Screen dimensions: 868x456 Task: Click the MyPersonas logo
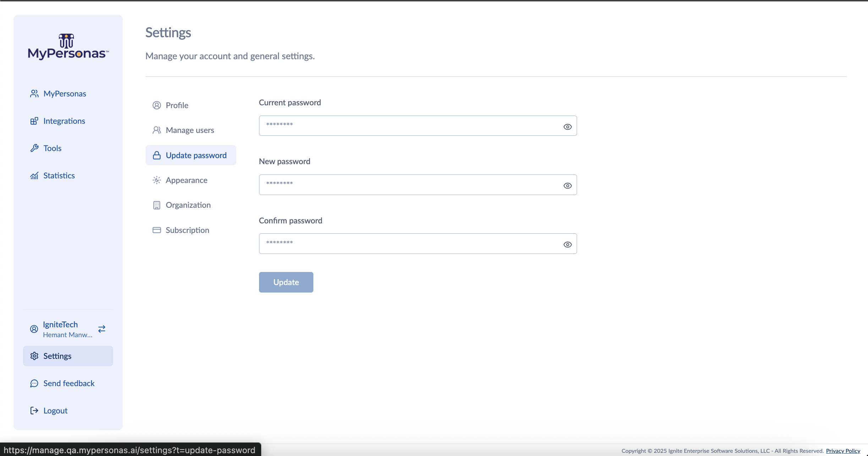[68, 46]
